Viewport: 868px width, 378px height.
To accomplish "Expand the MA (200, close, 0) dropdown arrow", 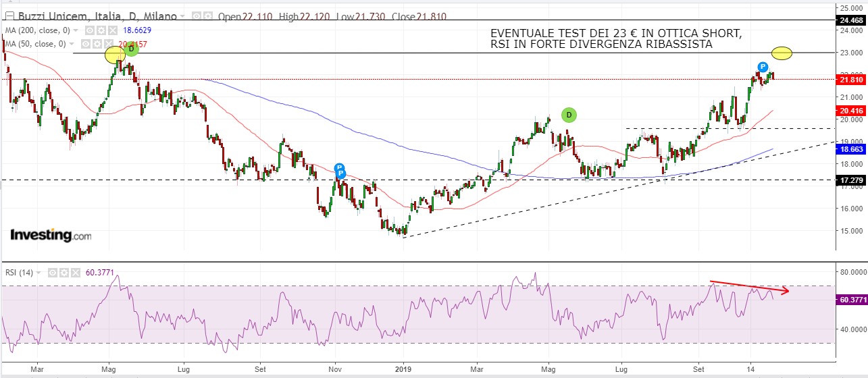I will (76, 30).
